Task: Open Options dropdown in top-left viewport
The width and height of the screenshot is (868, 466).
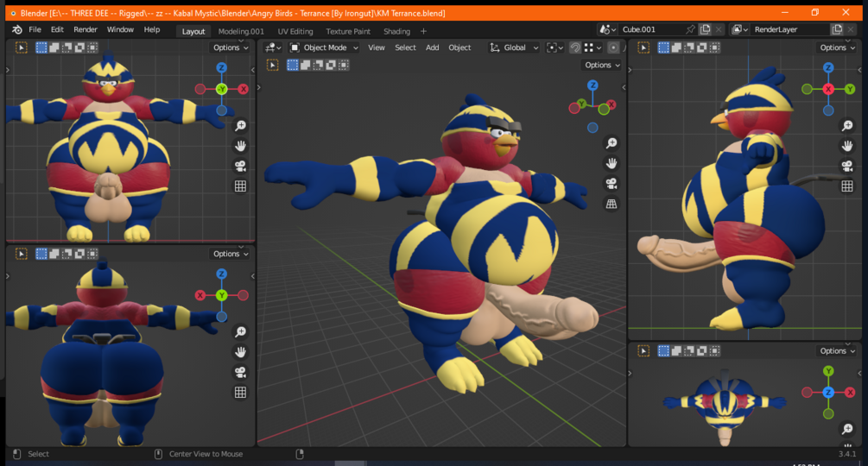Action: 231,47
